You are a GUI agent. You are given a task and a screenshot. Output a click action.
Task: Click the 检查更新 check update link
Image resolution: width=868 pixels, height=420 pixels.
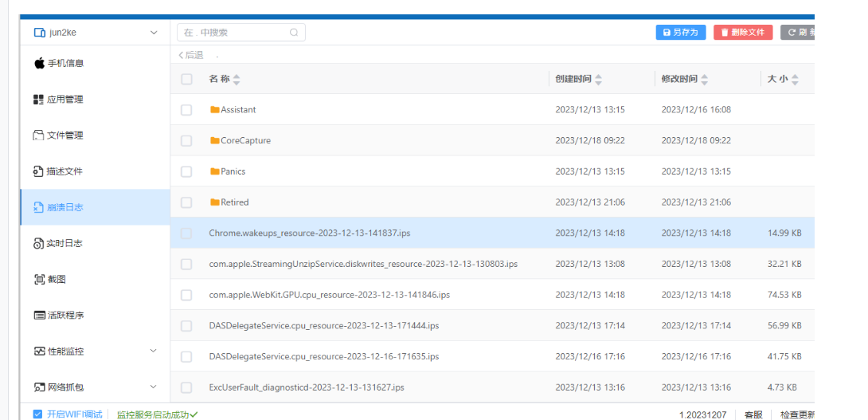tap(797, 414)
